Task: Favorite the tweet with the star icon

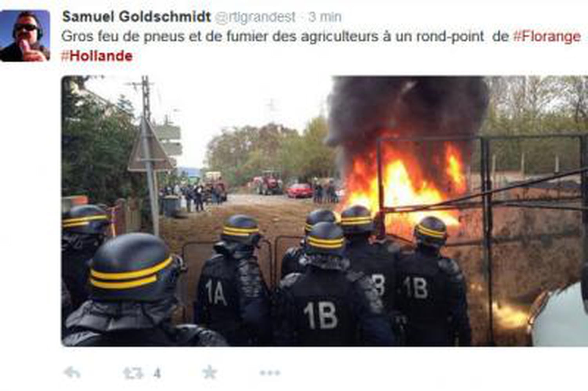Action: point(209,373)
